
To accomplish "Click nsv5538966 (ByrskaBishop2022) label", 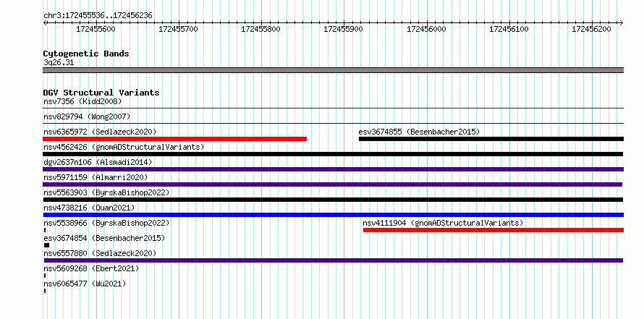I will click(x=106, y=223).
